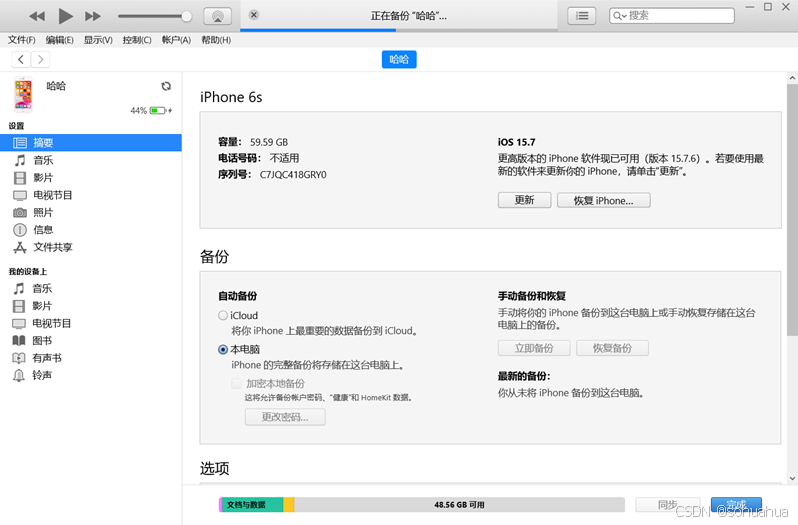The image size is (798, 525).
Task: Open the list view button
Action: pos(582,16)
